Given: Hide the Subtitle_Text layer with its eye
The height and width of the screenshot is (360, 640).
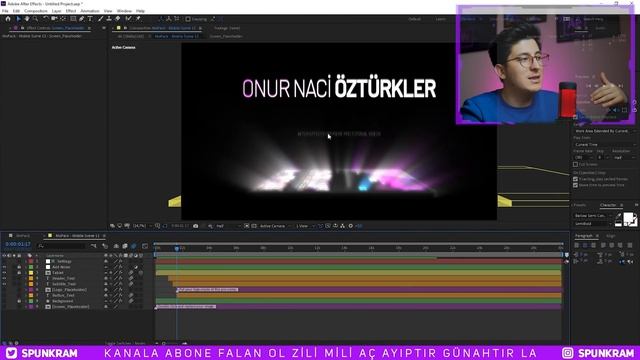Looking at the screenshot, I should [x=4, y=284].
